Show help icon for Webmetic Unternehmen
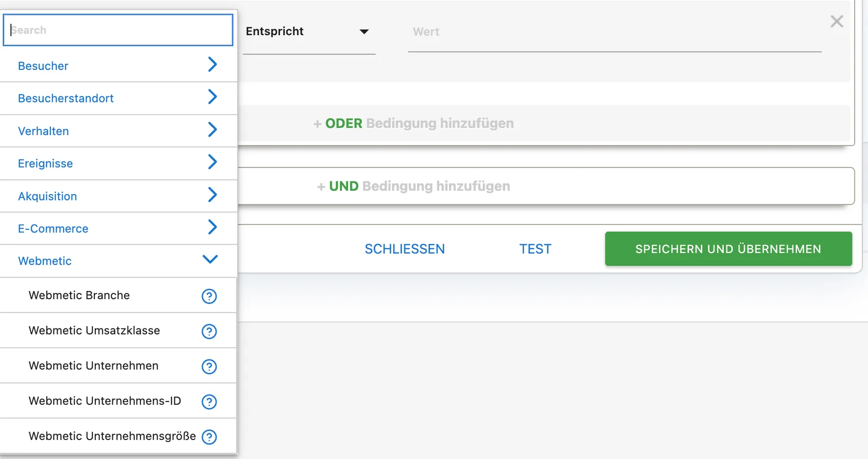The width and height of the screenshot is (868, 459). pos(209,366)
